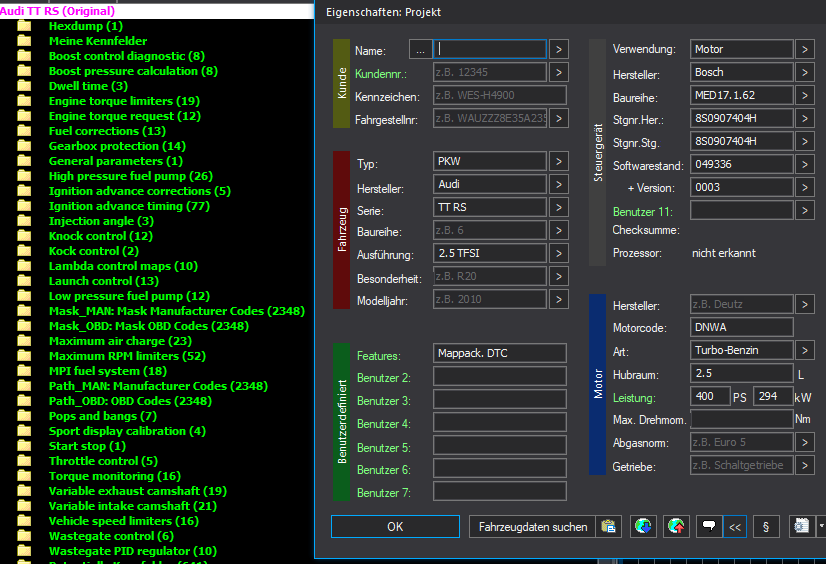
Task: Open the arrow next to Typ PKW field
Action: click(558, 161)
